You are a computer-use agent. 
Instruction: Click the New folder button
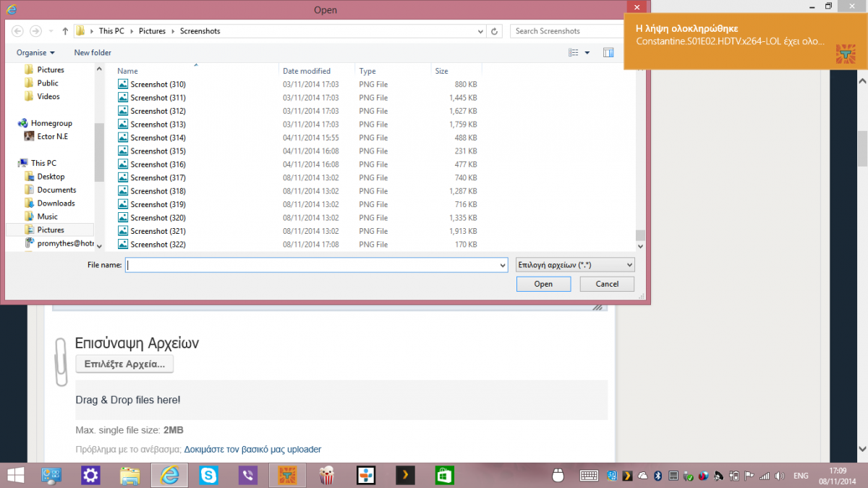93,52
